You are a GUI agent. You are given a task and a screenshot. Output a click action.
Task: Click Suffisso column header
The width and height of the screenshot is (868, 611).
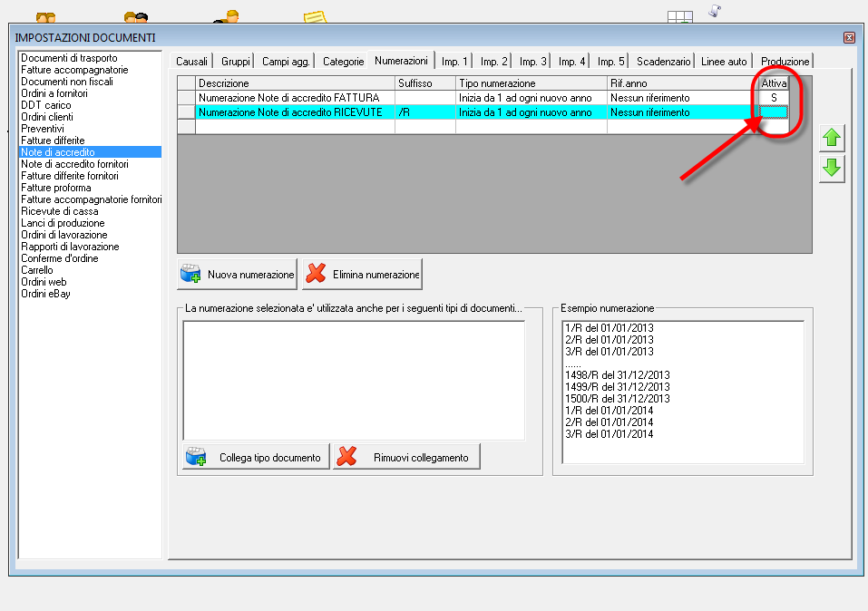tap(425, 83)
